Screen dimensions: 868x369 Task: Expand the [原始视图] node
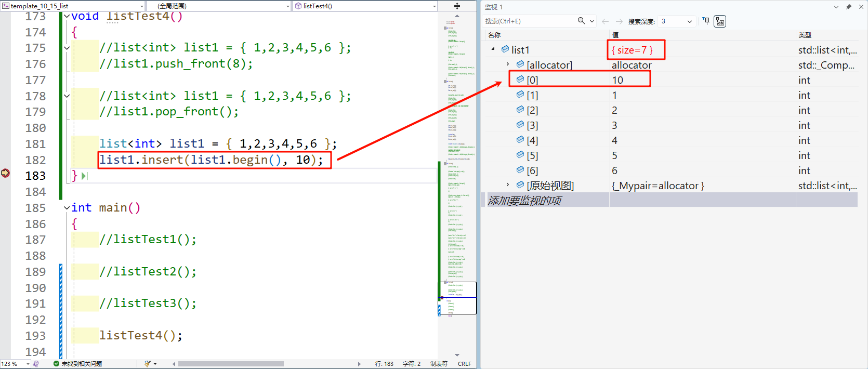[508, 185]
